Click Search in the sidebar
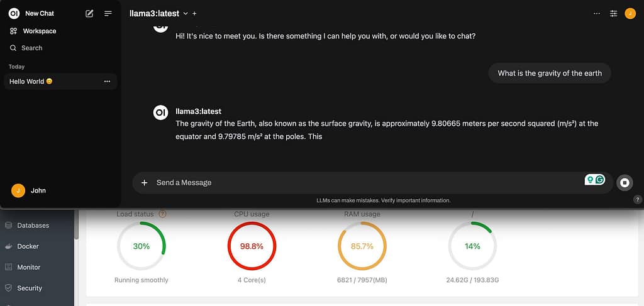 [x=31, y=48]
